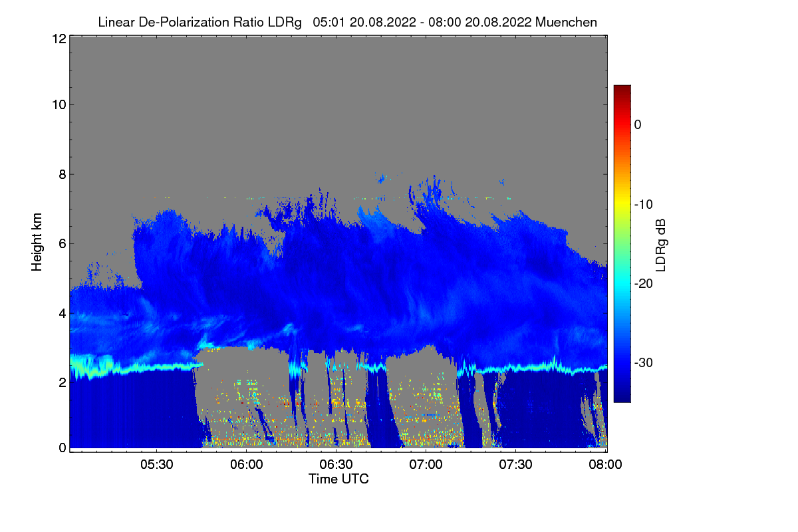798x532 pixels.
Task: Click the '07:00' time tick label
Action: (x=426, y=464)
